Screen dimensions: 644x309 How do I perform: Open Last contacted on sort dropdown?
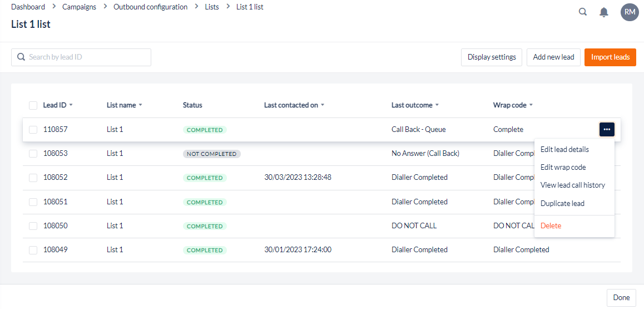(x=323, y=105)
